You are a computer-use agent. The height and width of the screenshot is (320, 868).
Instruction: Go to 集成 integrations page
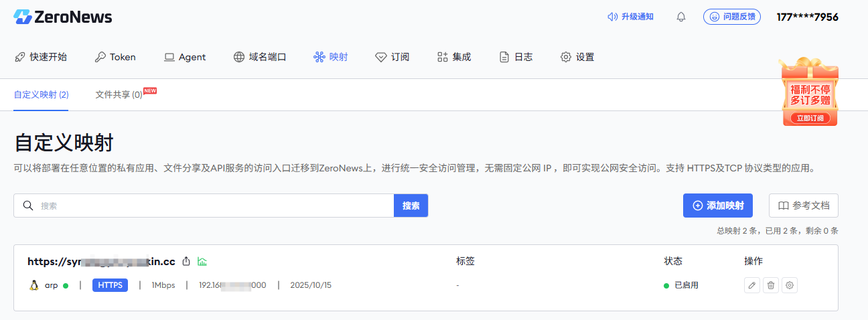coord(454,57)
